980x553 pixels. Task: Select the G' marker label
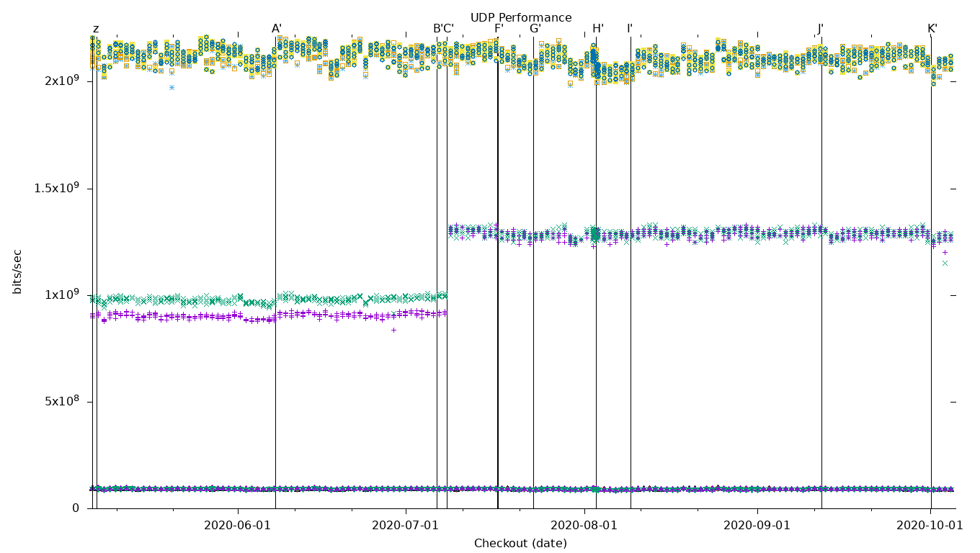(535, 30)
